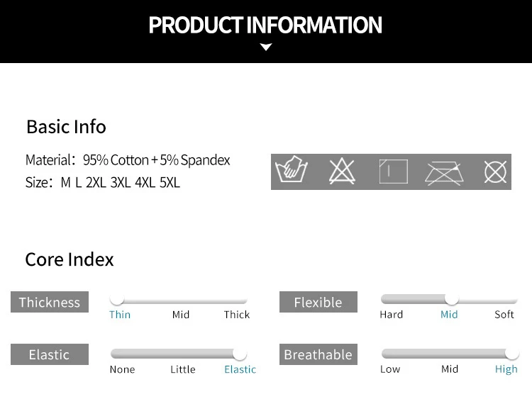Select the High breathable label

point(506,369)
